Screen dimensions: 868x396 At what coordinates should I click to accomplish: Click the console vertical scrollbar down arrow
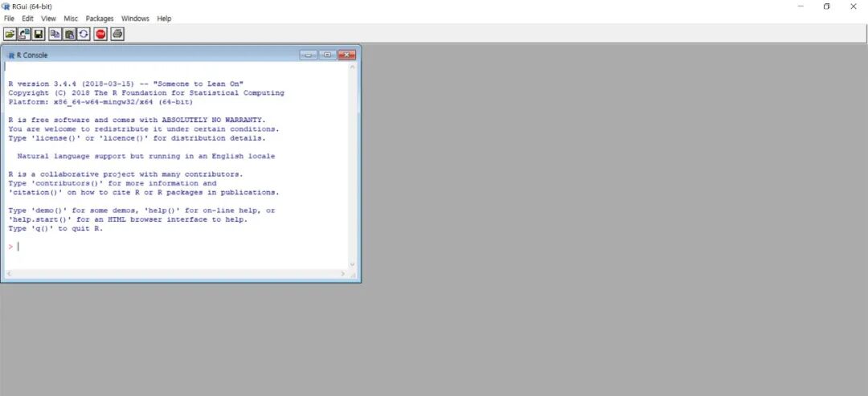pyautogui.click(x=353, y=264)
